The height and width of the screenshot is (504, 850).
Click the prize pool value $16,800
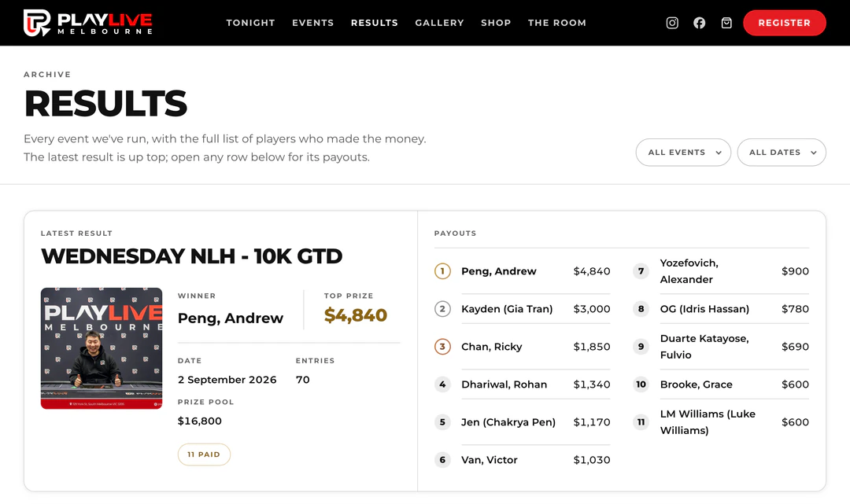click(x=199, y=421)
